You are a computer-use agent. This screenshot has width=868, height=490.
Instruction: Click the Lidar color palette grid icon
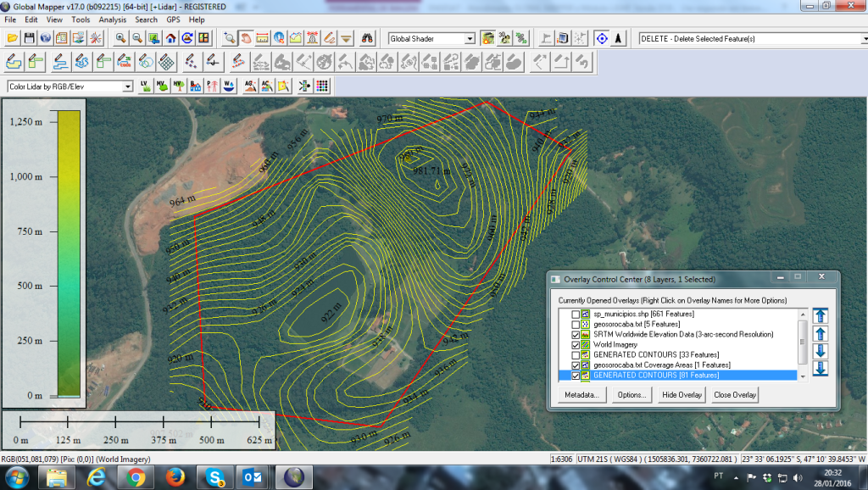coord(322,86)
